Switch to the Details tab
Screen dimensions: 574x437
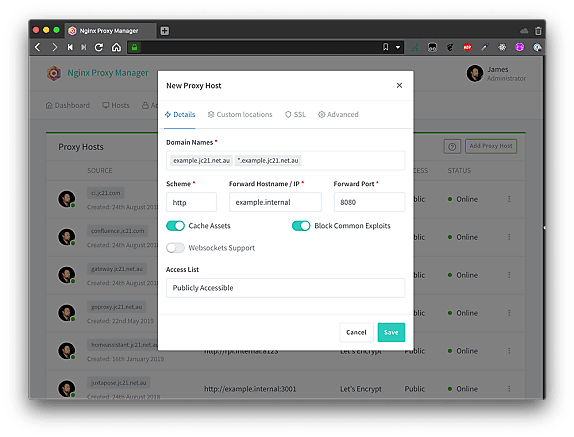click(x=180, y=115)
